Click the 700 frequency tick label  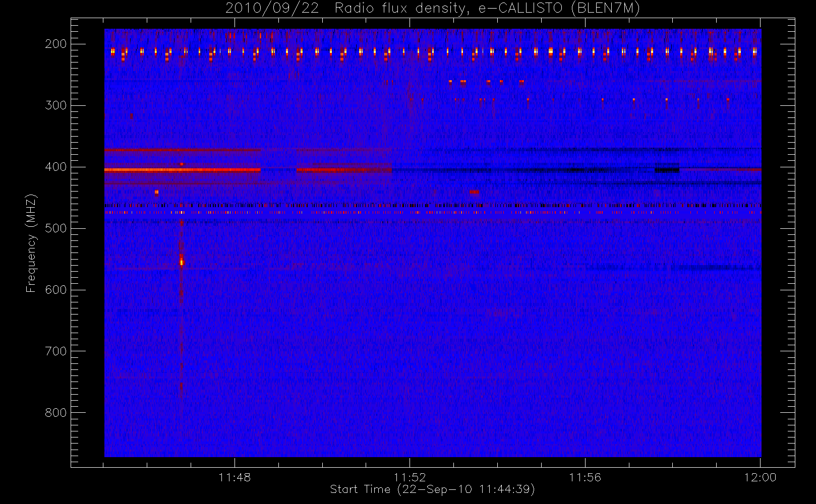point(56,351)
